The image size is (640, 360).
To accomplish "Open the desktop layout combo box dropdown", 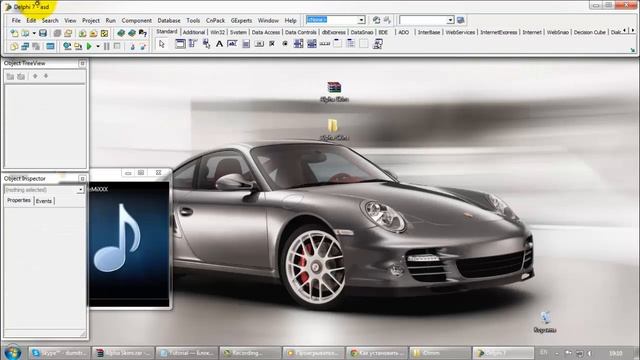I will [x=362, y=20].
